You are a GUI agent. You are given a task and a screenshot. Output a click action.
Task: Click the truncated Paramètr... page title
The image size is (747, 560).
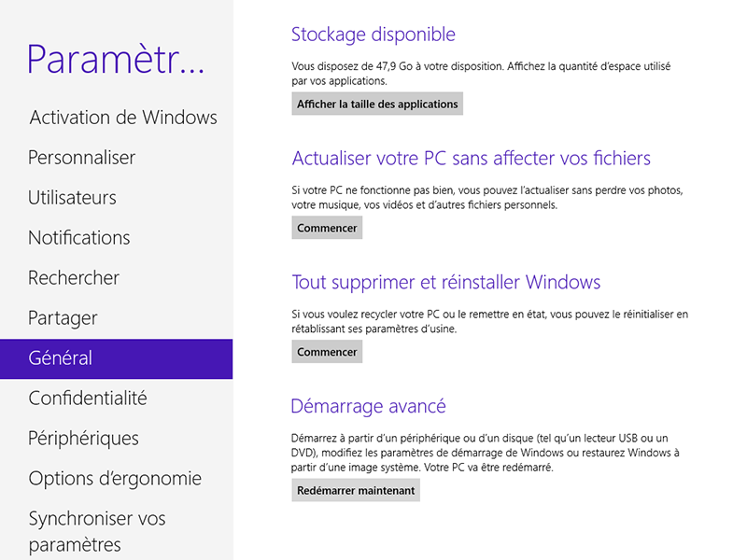[116, 59]
